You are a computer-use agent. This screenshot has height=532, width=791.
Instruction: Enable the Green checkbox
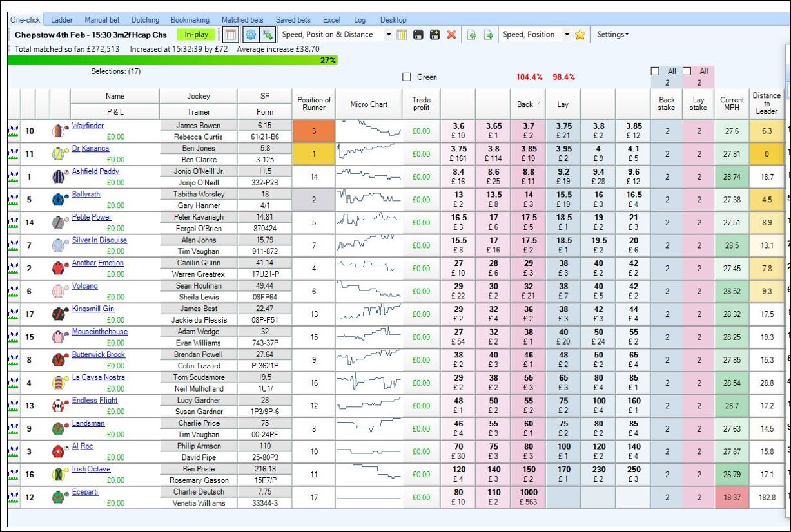(x=407, y=77)
